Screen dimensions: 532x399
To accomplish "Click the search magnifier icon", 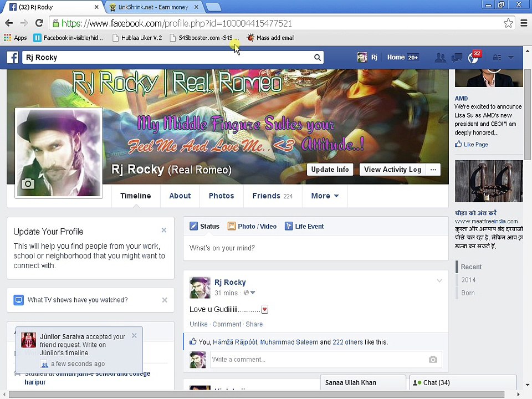I will [317, 57].
